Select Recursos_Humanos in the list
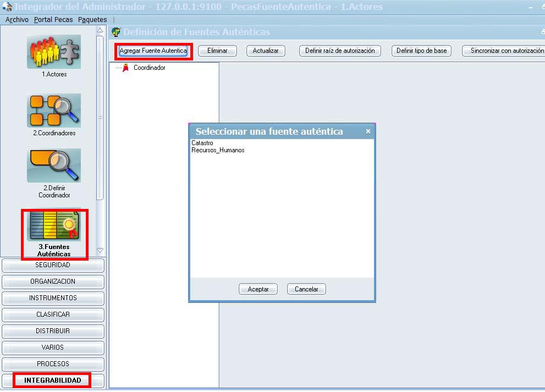The image size is (545, 392). click(x=218, y=150)
